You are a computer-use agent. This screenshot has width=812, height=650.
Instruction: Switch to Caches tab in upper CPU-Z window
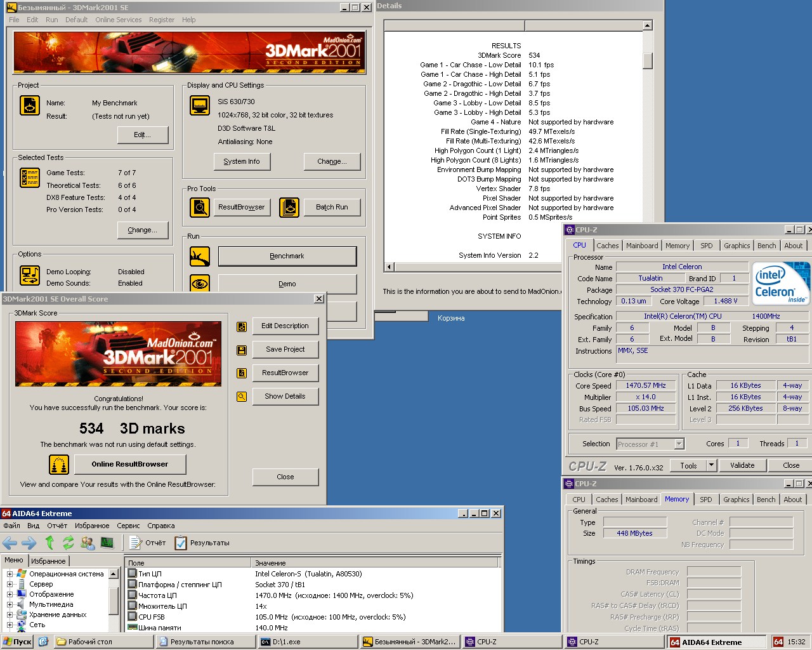pos(607,246)
